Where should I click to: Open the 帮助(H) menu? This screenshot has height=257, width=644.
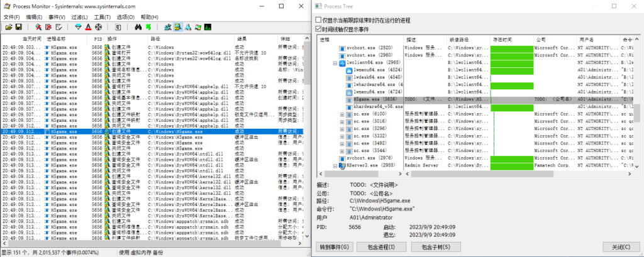pyautogui.click(x=149, y=17)
